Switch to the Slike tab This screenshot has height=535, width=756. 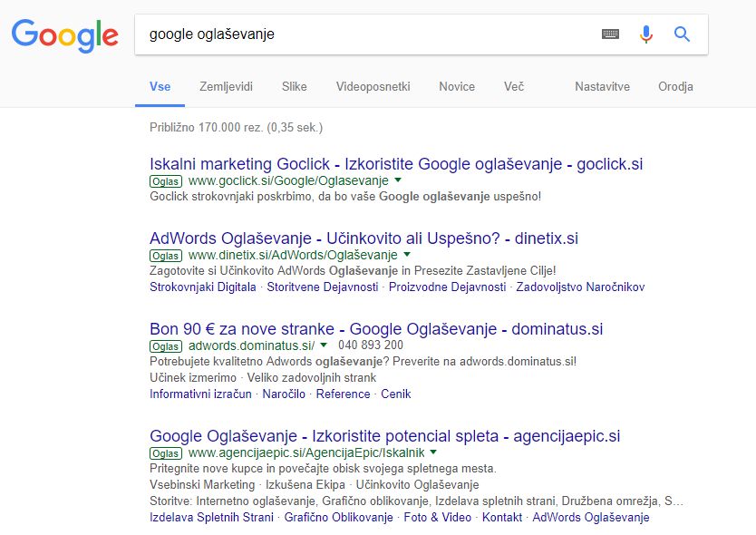coord(294,87)
